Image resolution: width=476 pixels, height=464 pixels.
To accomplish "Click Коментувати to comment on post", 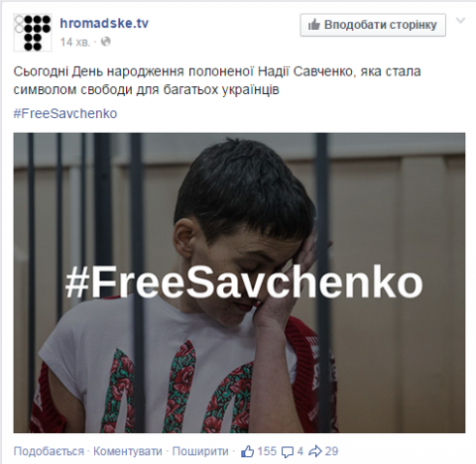I will (128, 451).
